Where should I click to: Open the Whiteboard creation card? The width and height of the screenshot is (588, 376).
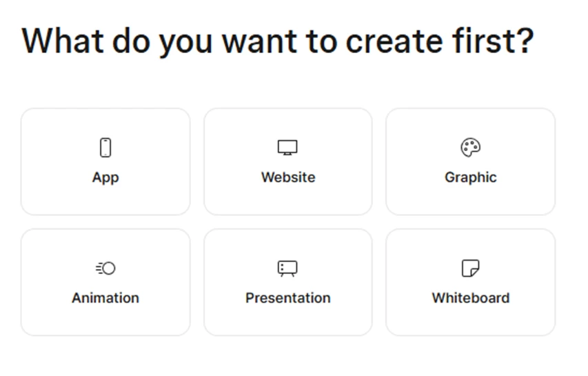470,283
